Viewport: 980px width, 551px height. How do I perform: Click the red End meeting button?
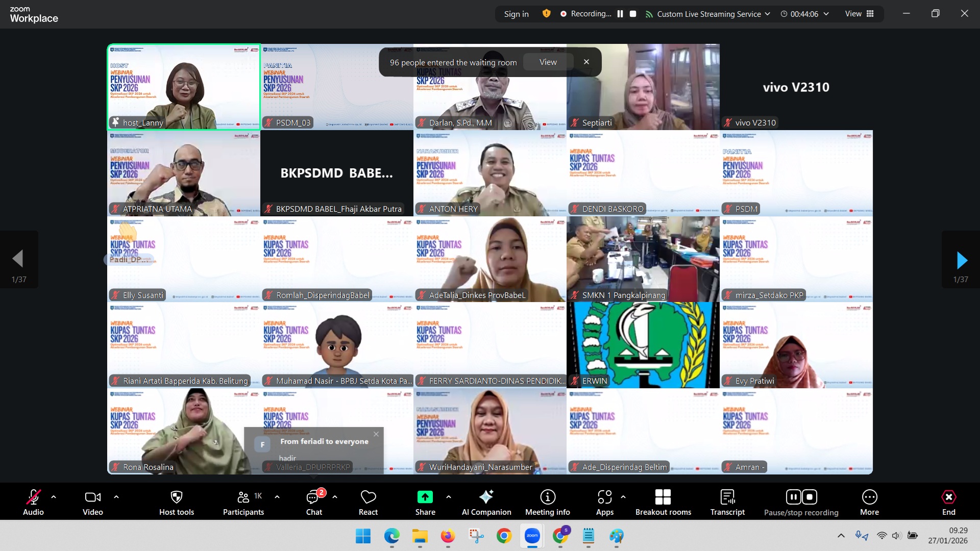tap(948, 497)
